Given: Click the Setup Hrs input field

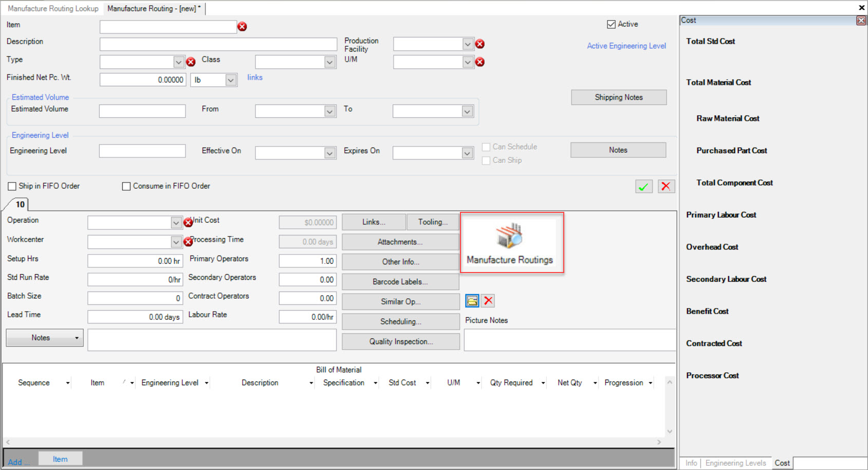Looking at the screenshot, I should point(135,261).
